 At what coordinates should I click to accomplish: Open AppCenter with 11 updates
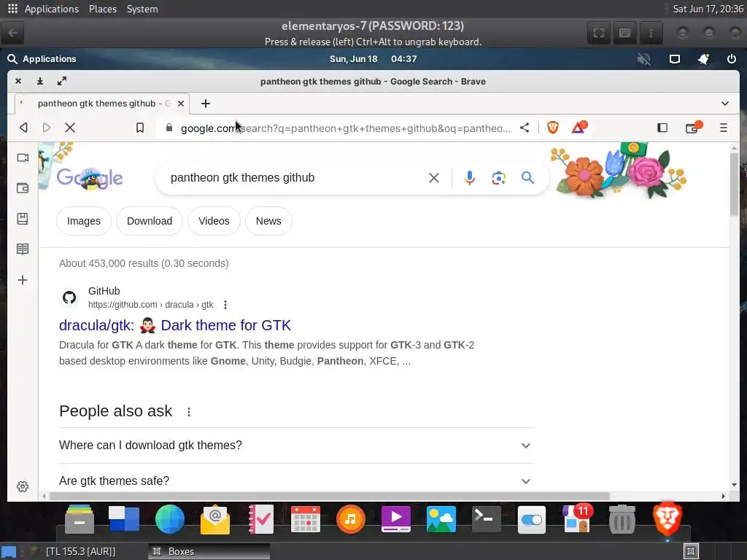coord(577,518)
